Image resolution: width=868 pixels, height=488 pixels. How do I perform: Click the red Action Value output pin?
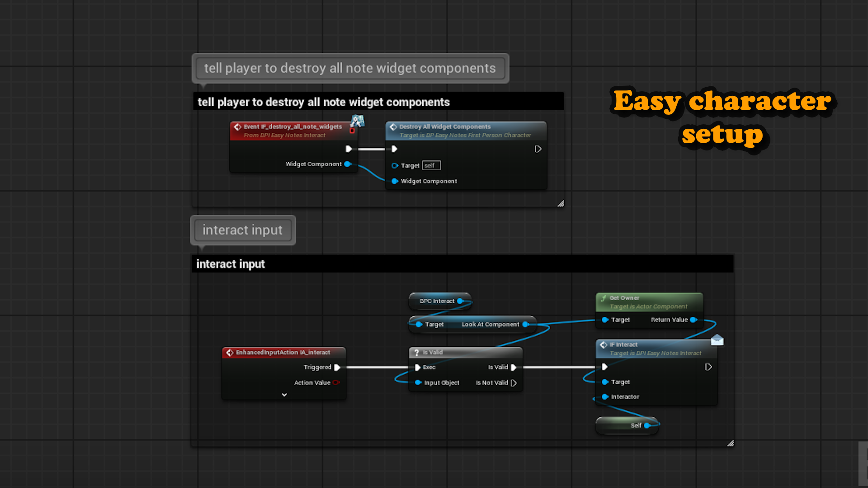pos(336,383)
